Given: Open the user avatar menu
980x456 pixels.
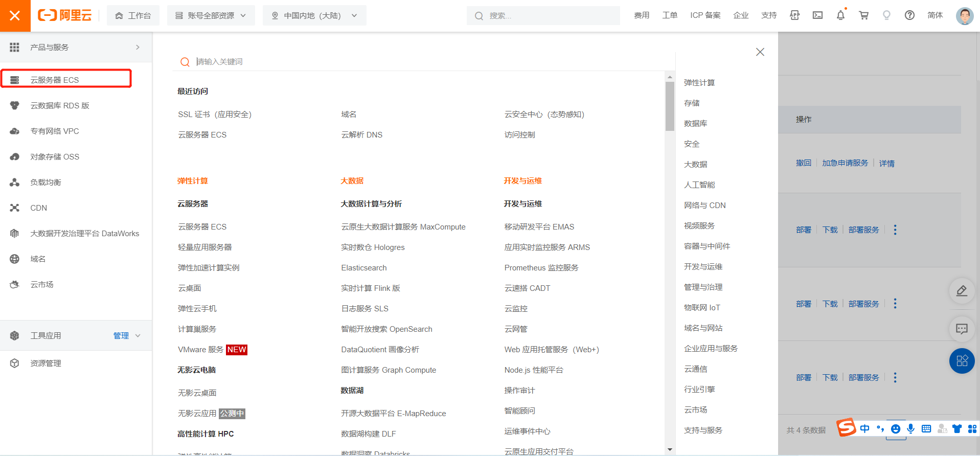Looking at the screenshot, I should point(964,16).
